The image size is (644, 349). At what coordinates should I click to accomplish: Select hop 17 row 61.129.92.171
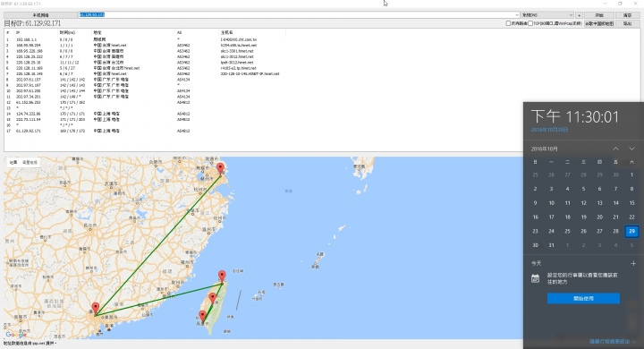point(144,131)
